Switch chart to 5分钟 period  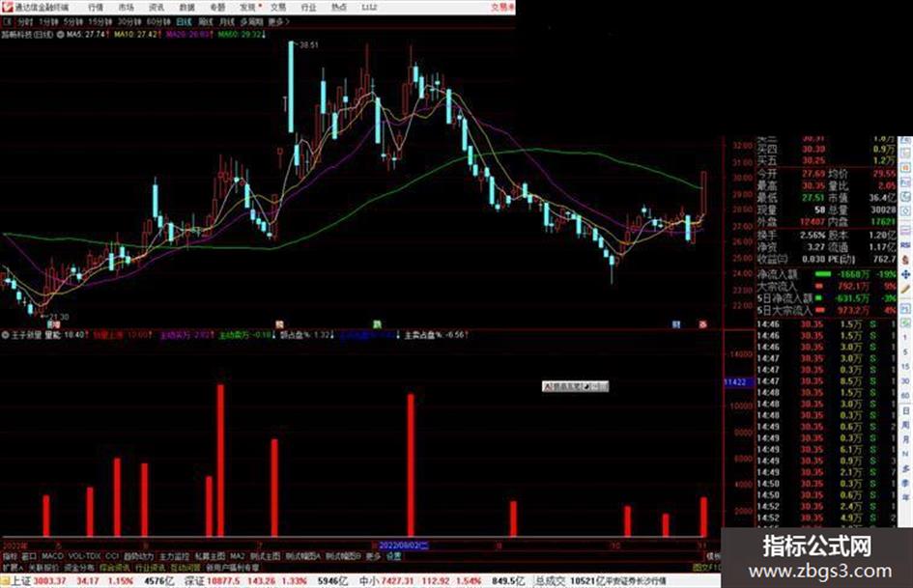point(73,22)
